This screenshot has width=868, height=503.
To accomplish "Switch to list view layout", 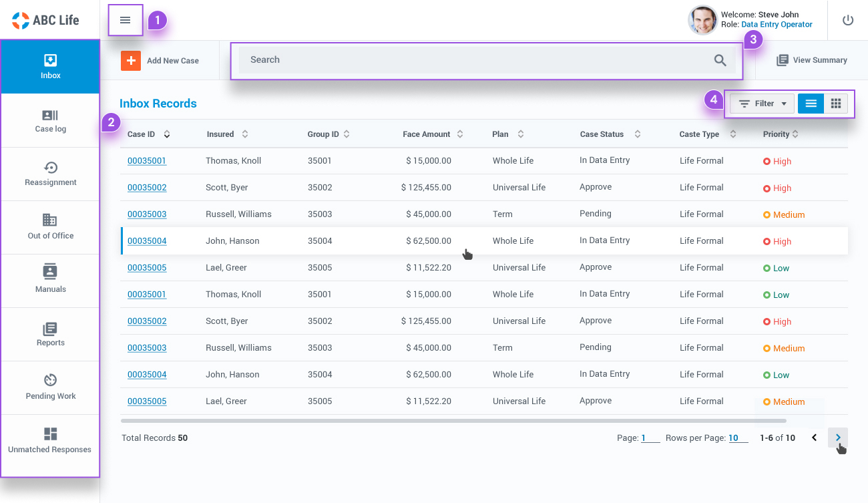I will (811, 104).
